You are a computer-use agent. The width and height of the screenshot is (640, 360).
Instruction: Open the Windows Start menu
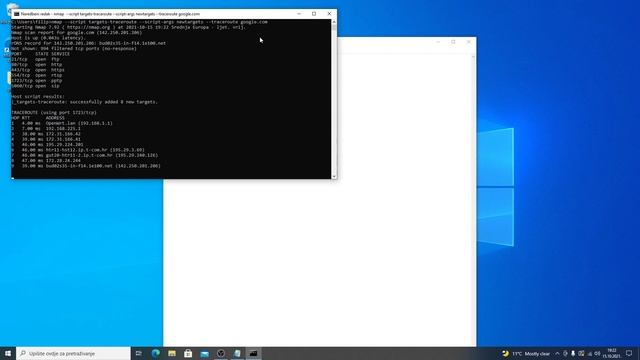click(x=8, y=353)
